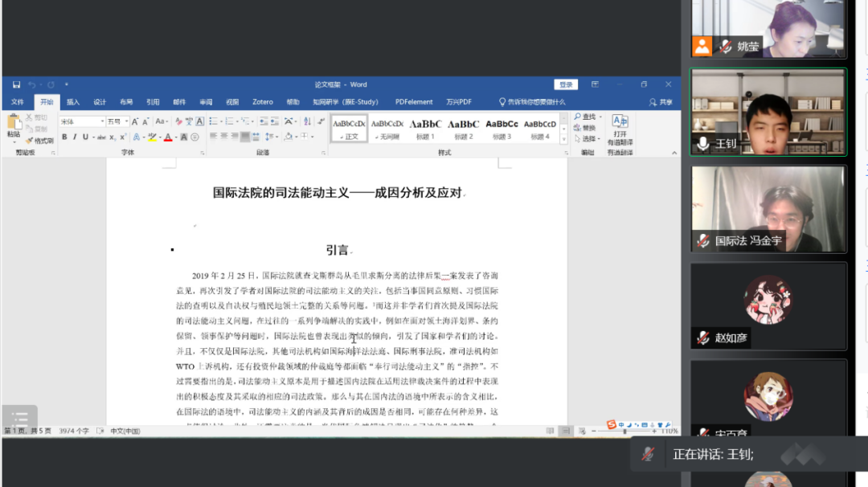
Task: Open the Insert (插入) ribbon tab
Action: [x=73, y=102]
